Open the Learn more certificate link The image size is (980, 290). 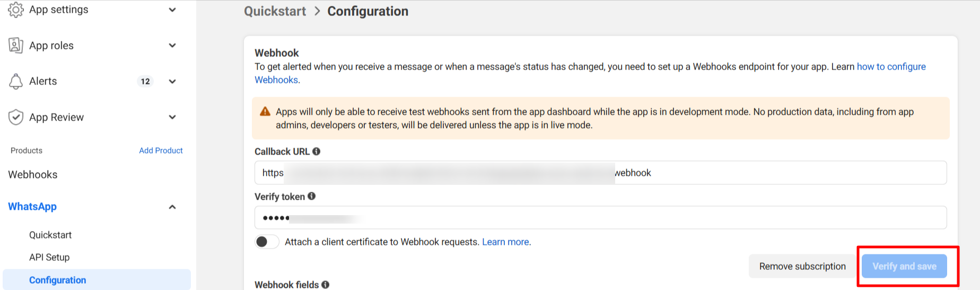point(506,242)
